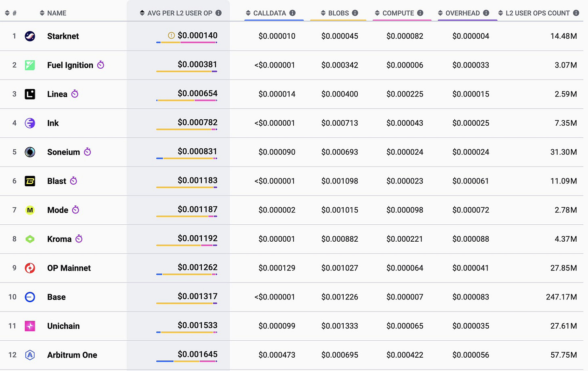Click the cost breakdown bar under Linea's $0.000654
Screen dimensions: 588x371
(x=187, y=100)
